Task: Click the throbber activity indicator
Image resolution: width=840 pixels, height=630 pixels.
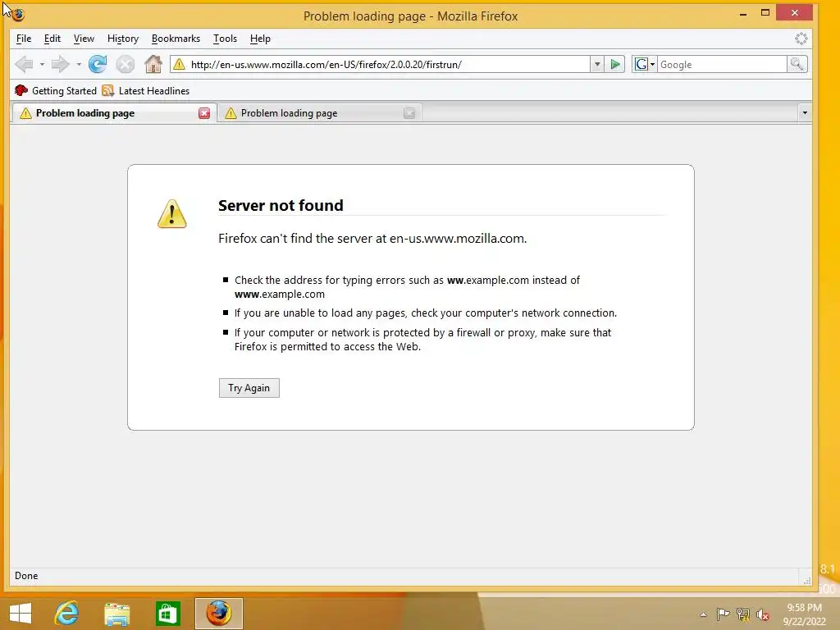Action: pos(801,39)
